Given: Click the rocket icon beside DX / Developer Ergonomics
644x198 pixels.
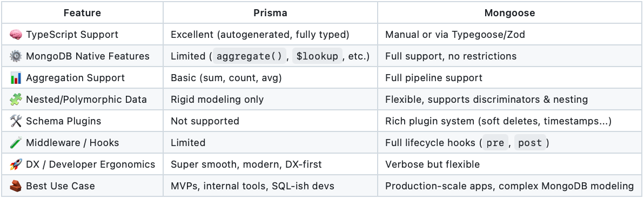Looking at the screenshot, I should [16, 164].
